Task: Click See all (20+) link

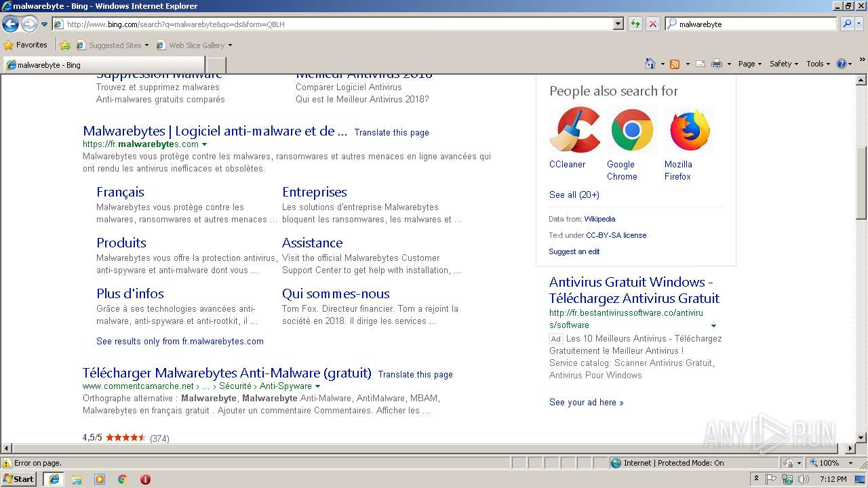Action: [574, 195]
